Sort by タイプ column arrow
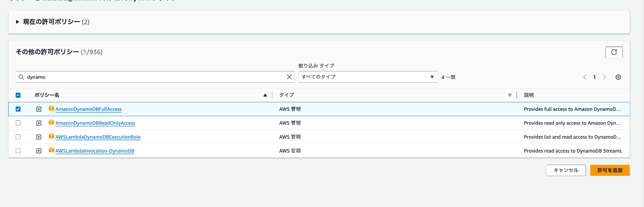The image size is (644, 207). (x=510, y=95)
